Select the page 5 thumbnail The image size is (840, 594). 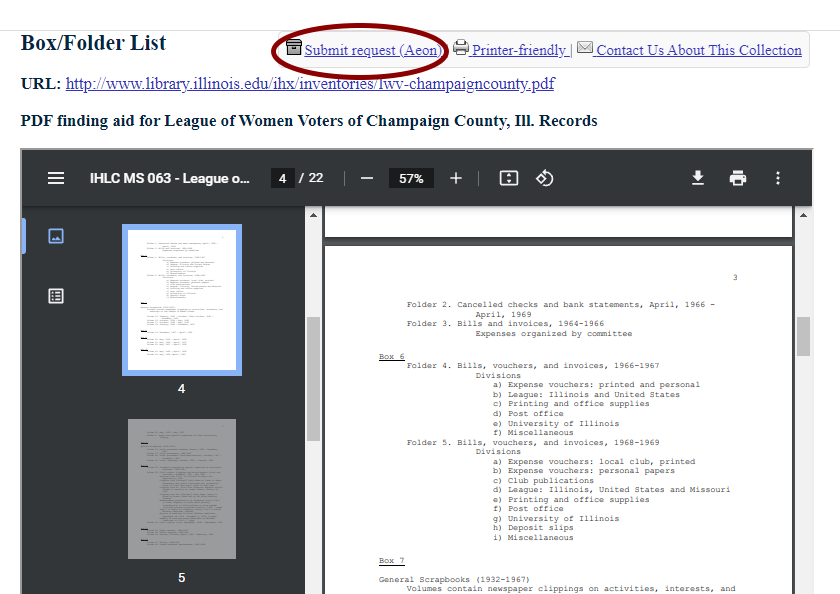[x=181, y=488]
